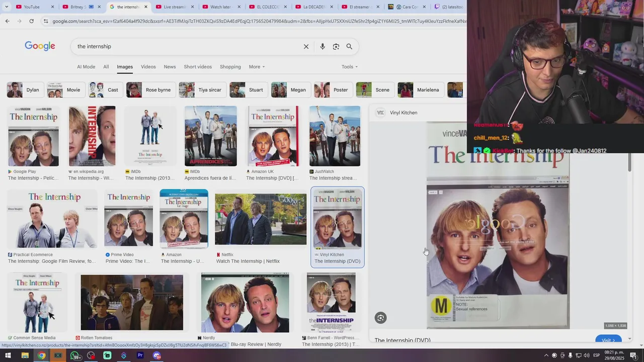Close the Watch later tab
The width and height of the screenshot is (644, 362).
pos(239,7)
